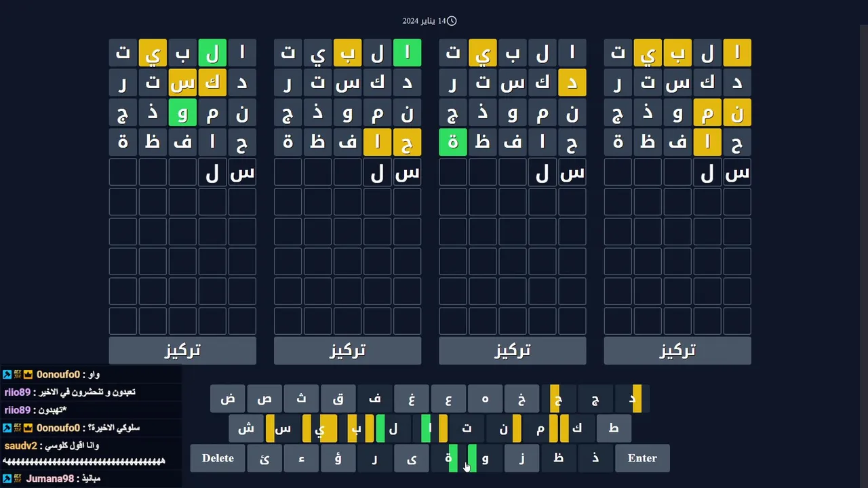Tap the م key on the keyboard
This screenshot has height=488, width=868.
point(540,428)
